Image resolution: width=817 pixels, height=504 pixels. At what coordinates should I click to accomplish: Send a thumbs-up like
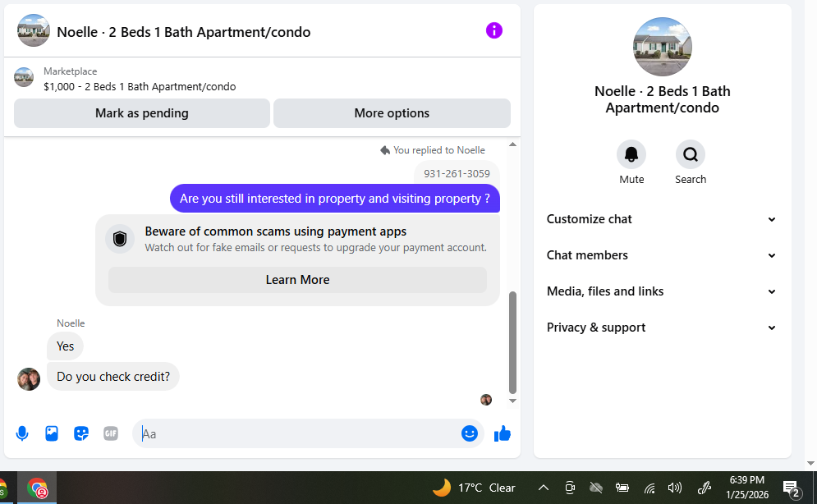point(503,433)
